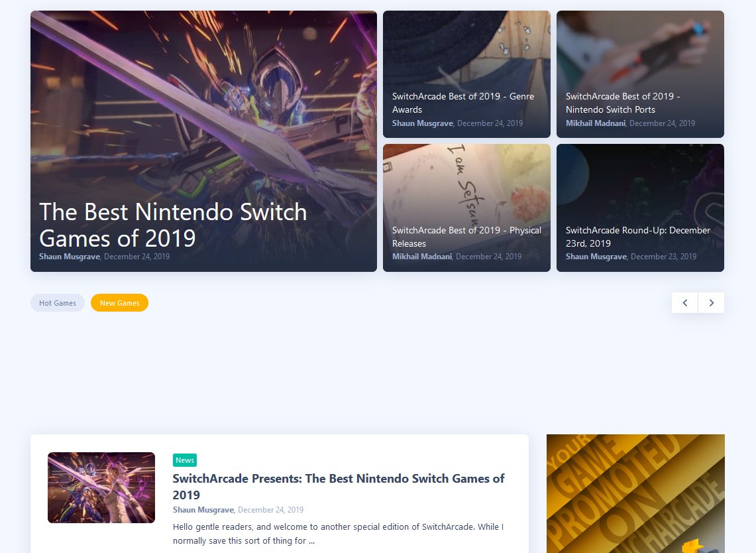This screenshot has height=553, width=756.
Task: Click the date December 24, 2019 under the news article
Action: click(271, 510)
